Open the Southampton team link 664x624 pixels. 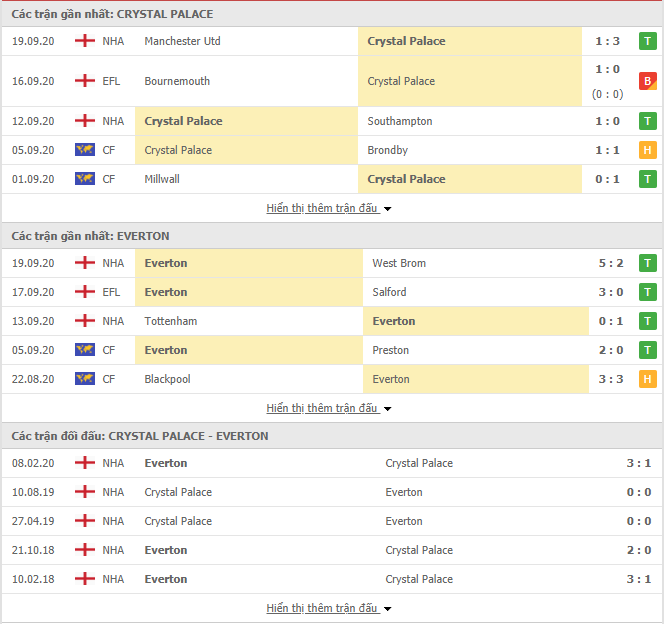pyautogui.click(x=400, y=121)
